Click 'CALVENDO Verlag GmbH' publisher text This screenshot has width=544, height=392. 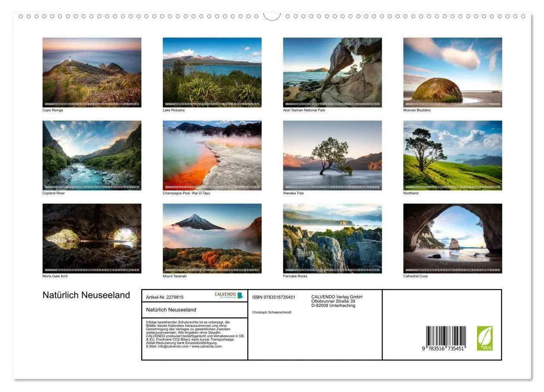(x=337, y=297)
